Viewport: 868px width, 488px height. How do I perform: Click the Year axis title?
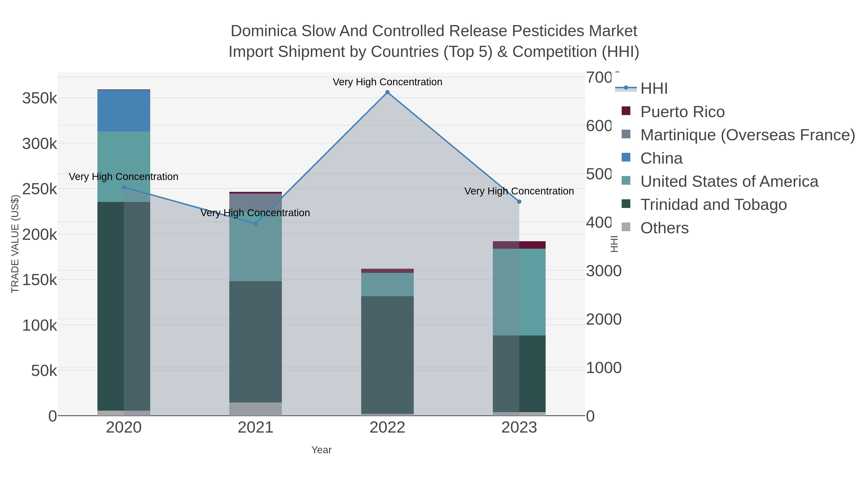(321, 450)
